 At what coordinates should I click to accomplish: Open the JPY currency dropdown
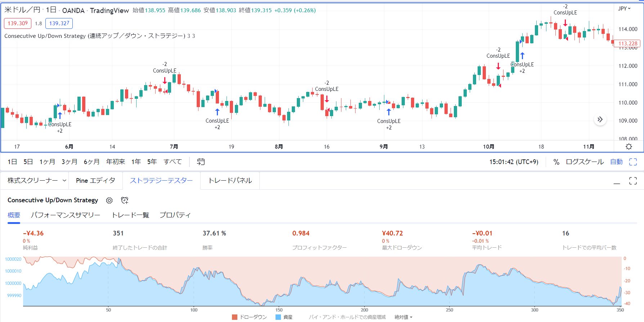(x=624, y=9)
